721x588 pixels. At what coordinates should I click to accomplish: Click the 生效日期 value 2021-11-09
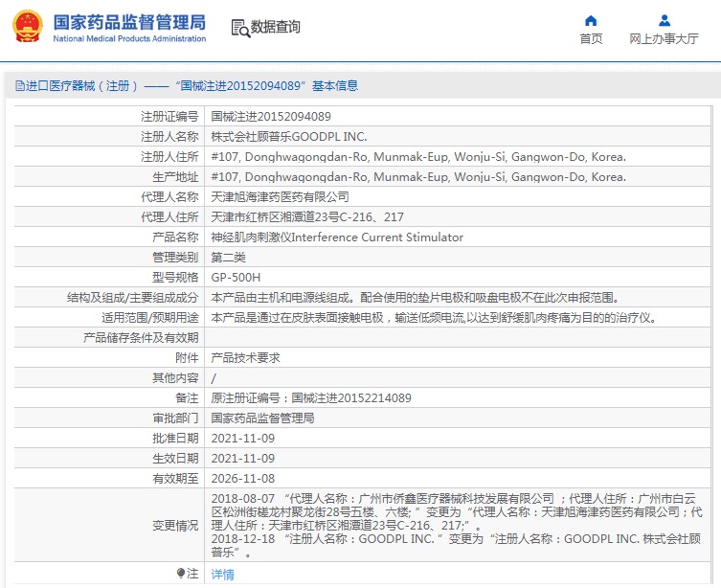[x=243, y=459]
